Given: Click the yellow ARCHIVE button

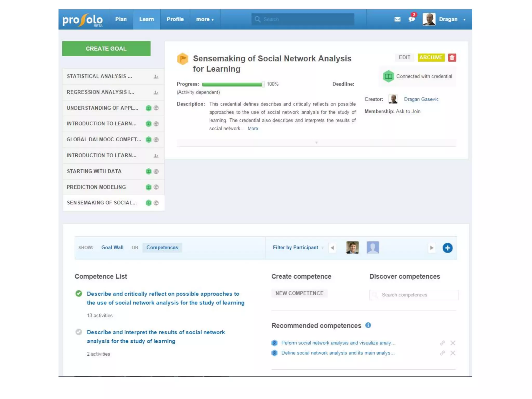Looking at the screenshot, I should [431, 57].
